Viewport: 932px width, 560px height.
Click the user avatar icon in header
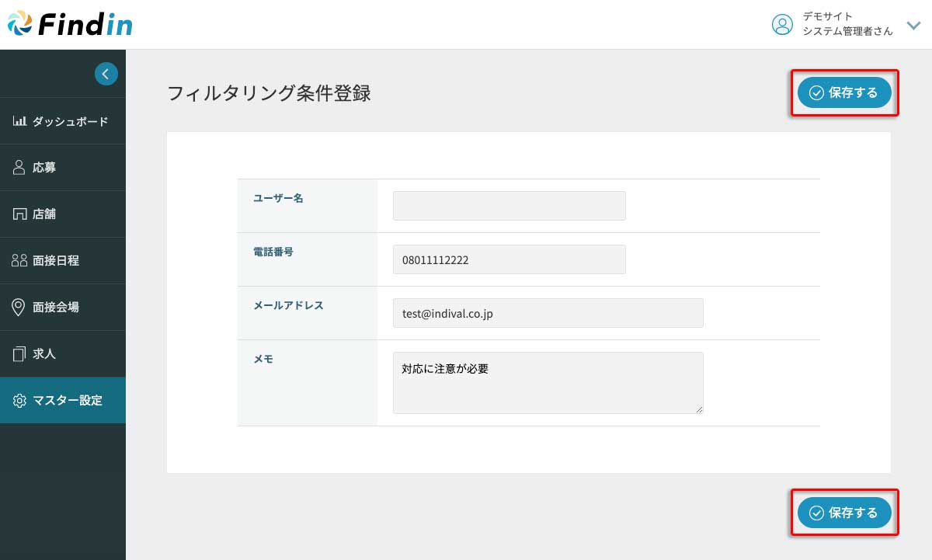coord(782,25)
